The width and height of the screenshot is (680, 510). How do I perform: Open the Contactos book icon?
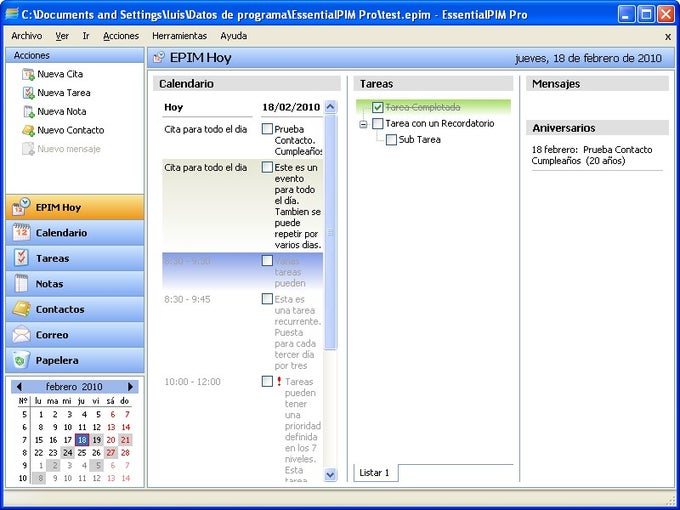pos(21,309)
